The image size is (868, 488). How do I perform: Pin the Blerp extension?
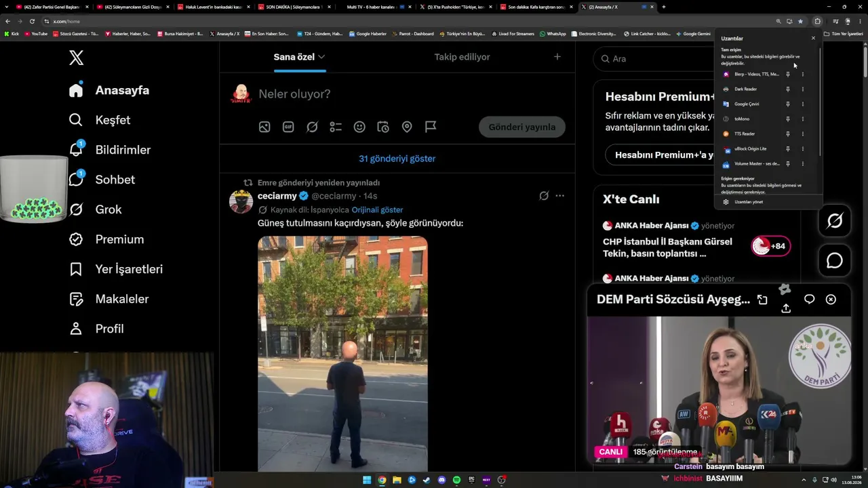pos(788,74)
